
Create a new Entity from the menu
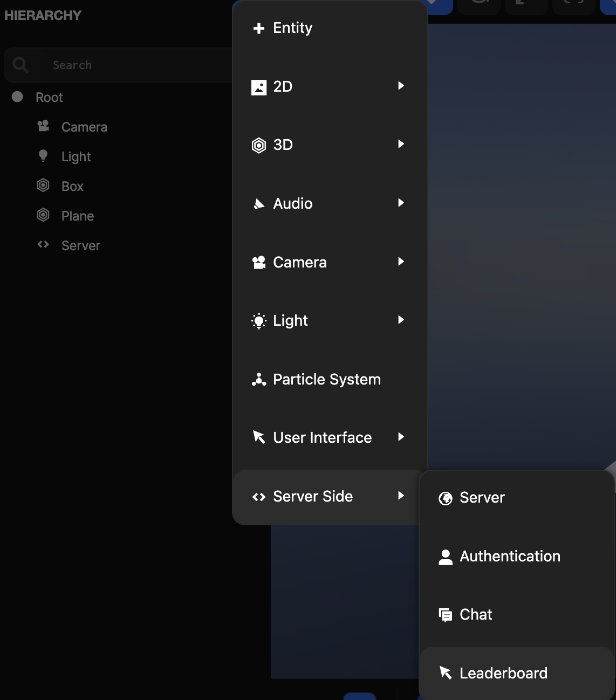[x=292, y=28]
